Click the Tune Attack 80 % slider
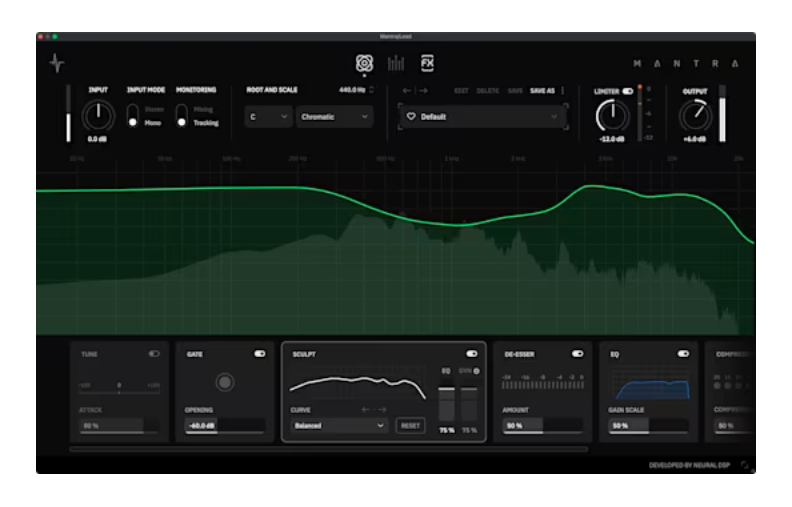The width and height of the screenshot is (792, 507). (119, 426)
